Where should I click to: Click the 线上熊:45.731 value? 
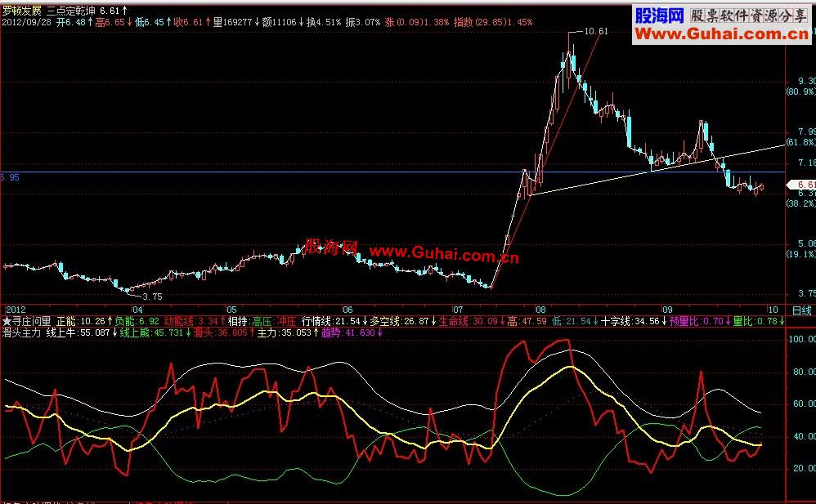[x=151, y=333]
